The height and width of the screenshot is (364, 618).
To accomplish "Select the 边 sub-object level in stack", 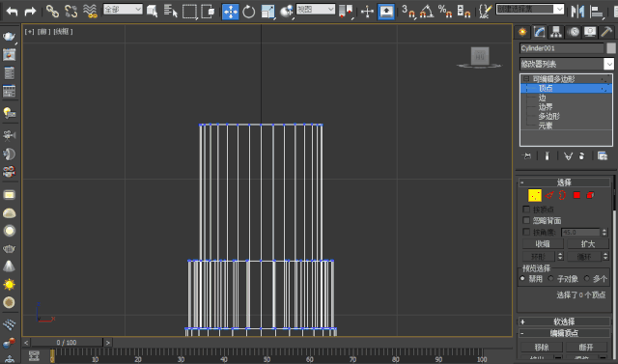I will (543, 98).
